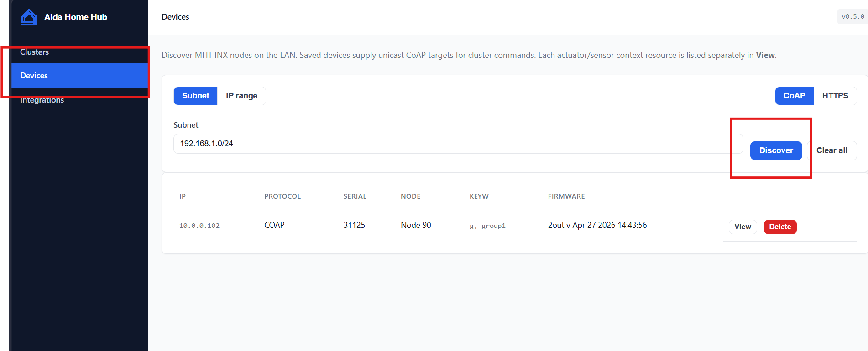Click the NODE column header

point(411,196)
